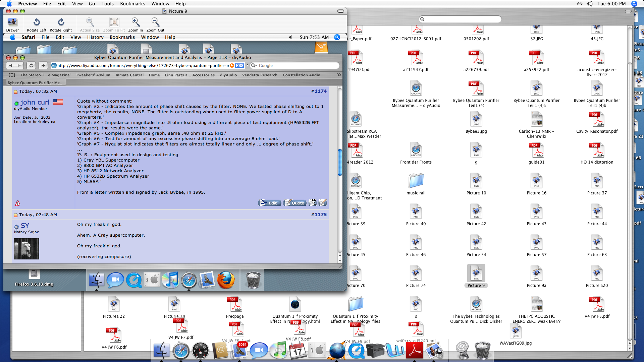Click the volume icon in the menu bar
The image size is (644, 362).
pos(589,4)
